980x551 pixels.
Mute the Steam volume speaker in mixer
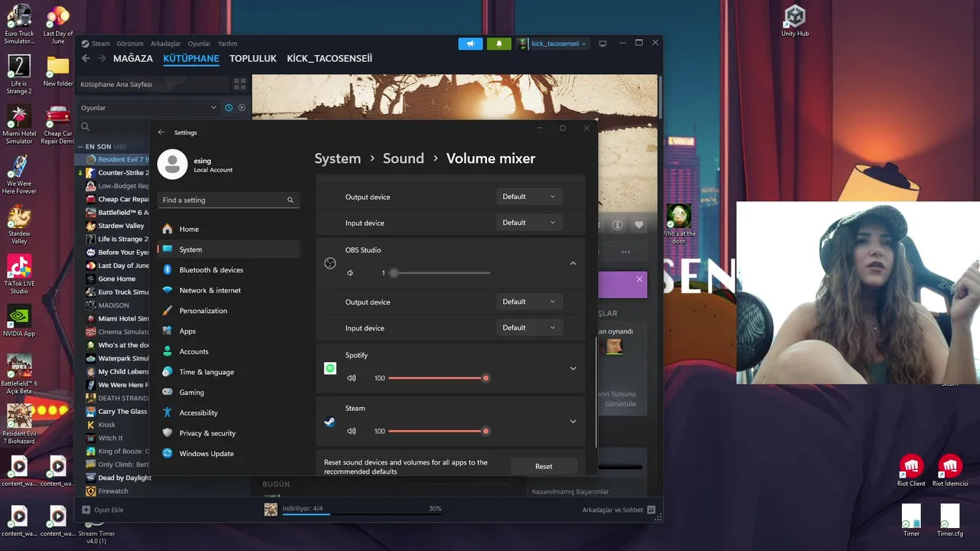tap(351, 431)
